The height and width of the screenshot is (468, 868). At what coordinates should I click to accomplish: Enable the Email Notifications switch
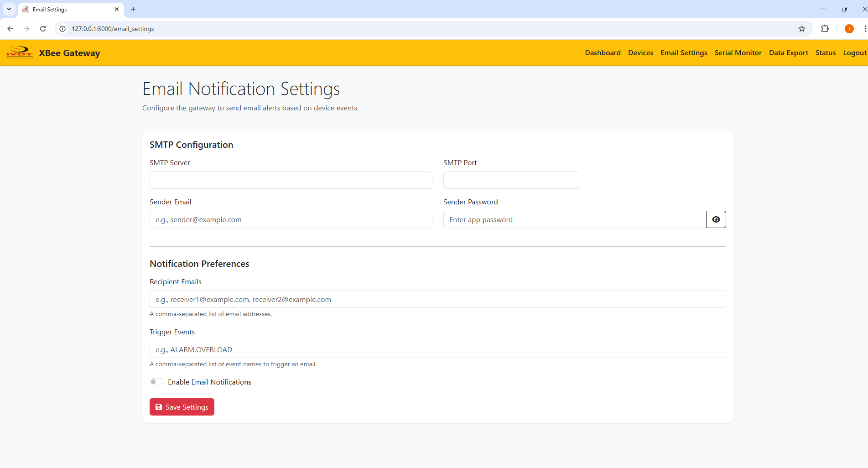coord(157,382)
